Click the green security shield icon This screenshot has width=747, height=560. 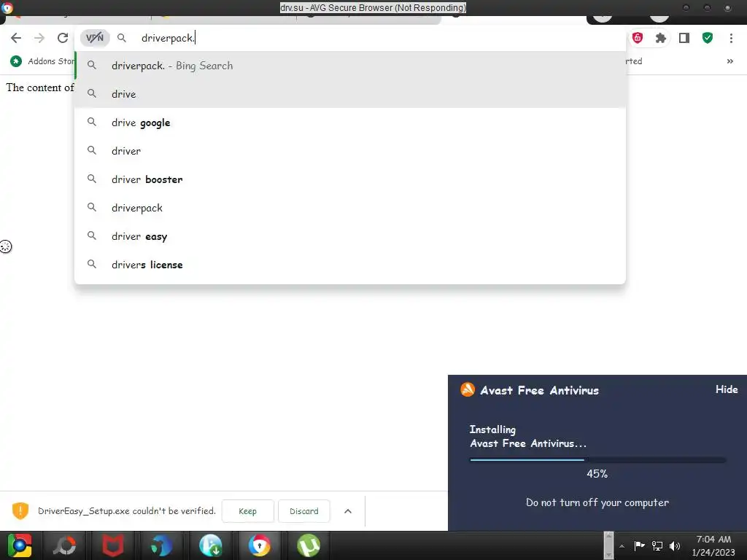click(x=708, y=38)
